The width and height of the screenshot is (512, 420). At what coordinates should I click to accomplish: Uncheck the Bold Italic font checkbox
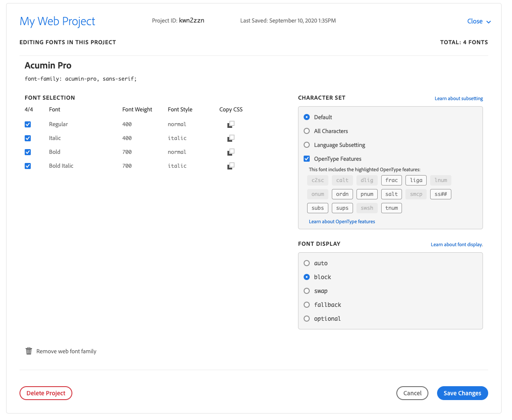coord(28,166)
